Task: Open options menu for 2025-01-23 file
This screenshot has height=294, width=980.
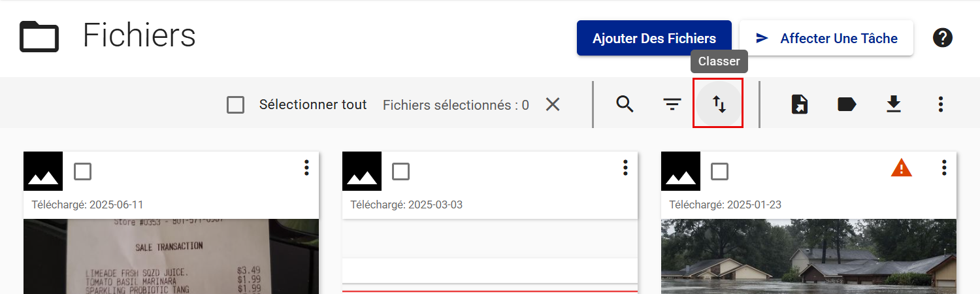Action: tap(944, 168)
